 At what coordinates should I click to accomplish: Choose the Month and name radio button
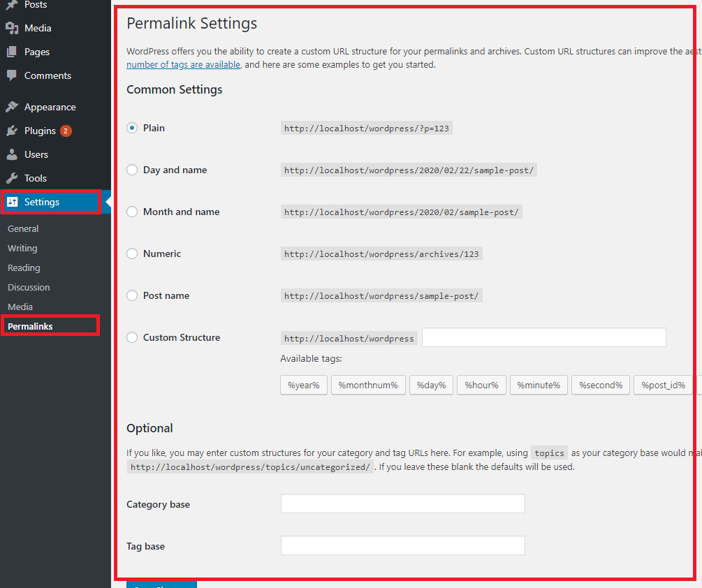point(131,212)
